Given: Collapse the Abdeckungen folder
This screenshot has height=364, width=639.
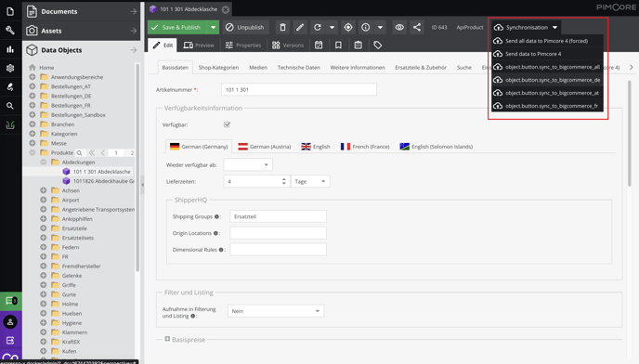Looking at the screenshot, I should pyautogui.click(x=44, y=162).
